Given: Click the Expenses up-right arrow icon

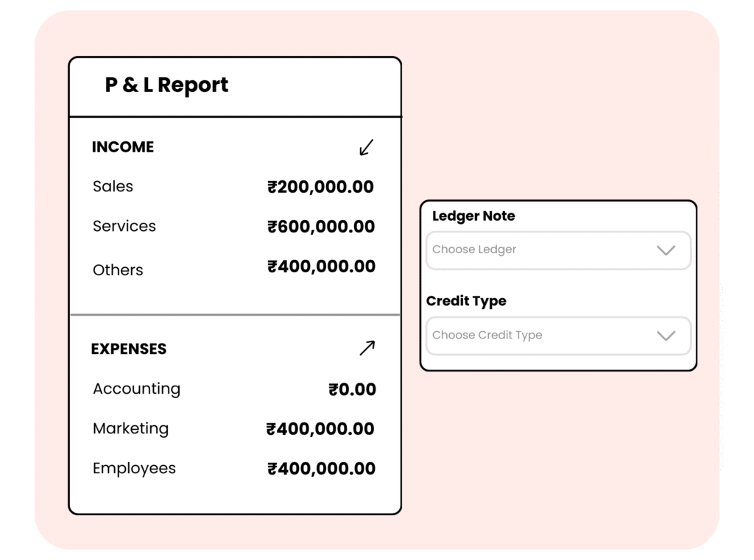Looking at the screenshot, I should point(367,348).
